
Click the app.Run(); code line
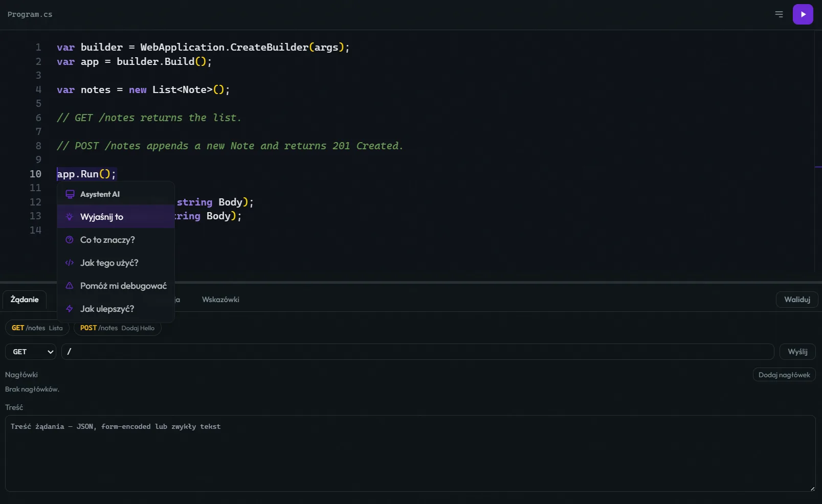[86, 174]
